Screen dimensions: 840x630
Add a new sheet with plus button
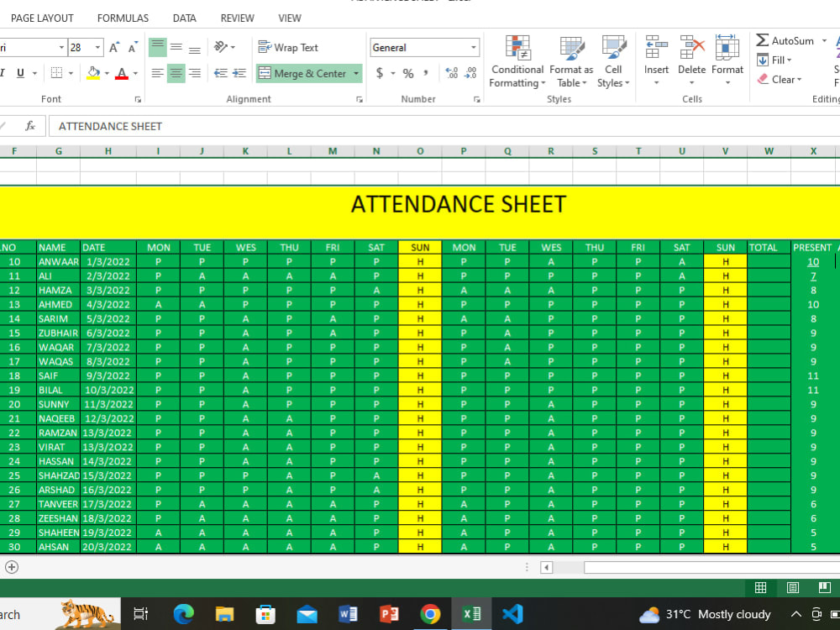[12, 567]
